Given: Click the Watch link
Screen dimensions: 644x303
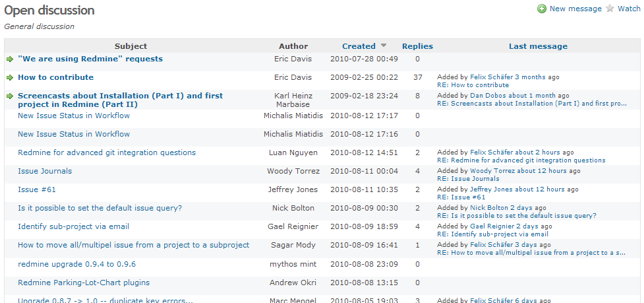Looking at the screenshot, I should (x=629, y=9).
